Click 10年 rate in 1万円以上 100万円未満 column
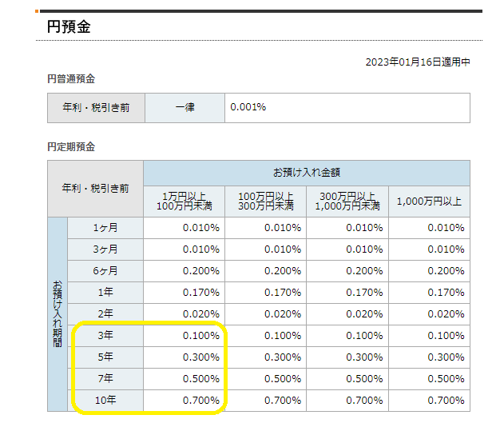Screen dimensions: 504x423 click(201, 400)
